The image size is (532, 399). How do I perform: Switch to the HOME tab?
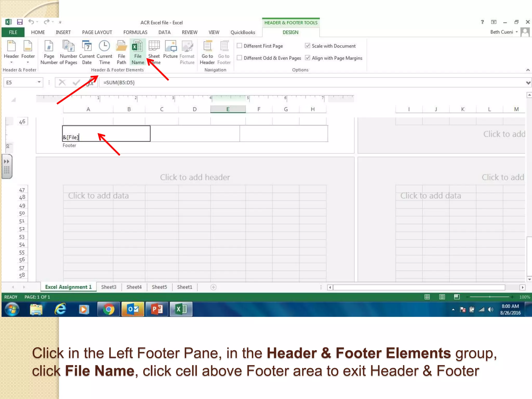[x=38, y=32]
